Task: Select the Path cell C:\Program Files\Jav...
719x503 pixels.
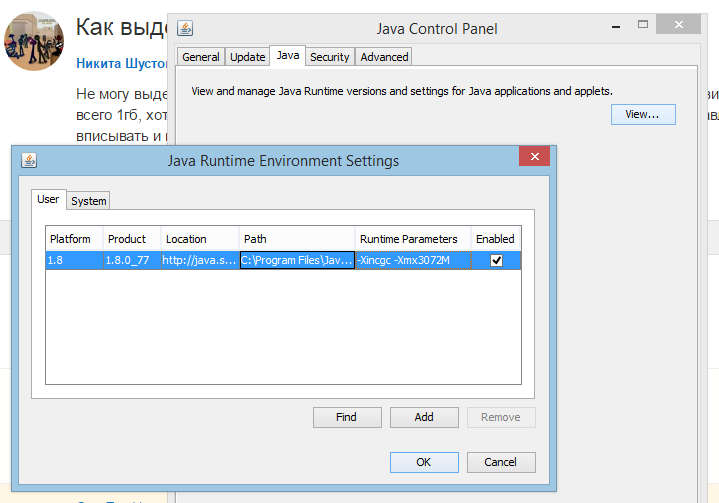Action: point(297,260)
